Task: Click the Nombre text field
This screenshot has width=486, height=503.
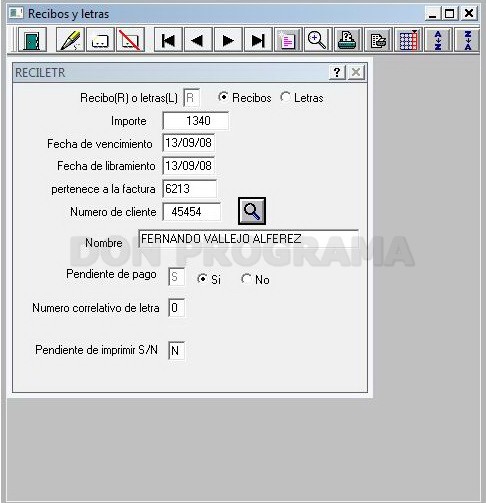Action: point(249,238)
